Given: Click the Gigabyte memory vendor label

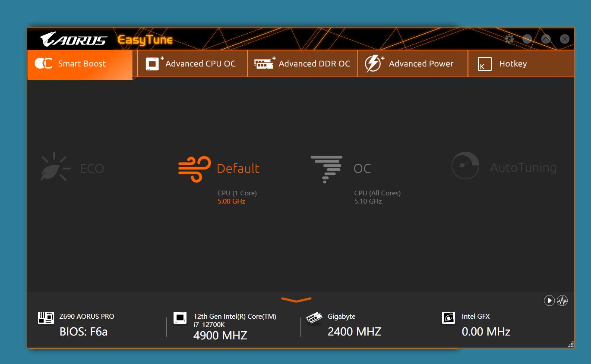Looking at the screenshot, I should click(x=341, y=317).
